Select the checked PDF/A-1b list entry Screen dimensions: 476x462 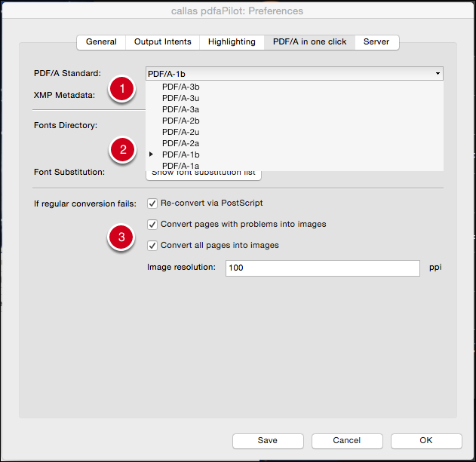click(294, 155)
